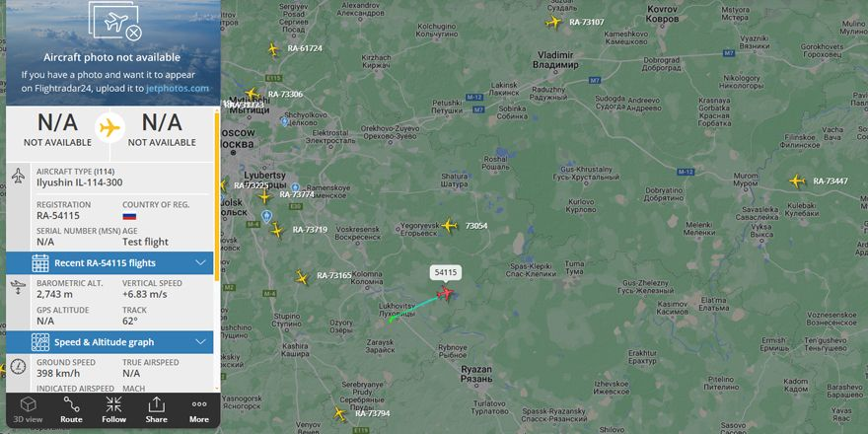This screenshot has height=434, width=868.
Task: Open the Share options
Action: [157, 410]
